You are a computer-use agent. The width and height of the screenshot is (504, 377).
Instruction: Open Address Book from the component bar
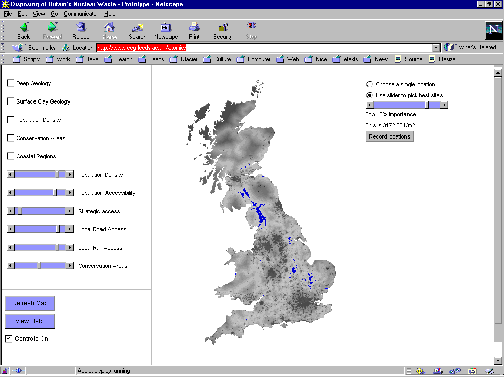click(472, 371)
